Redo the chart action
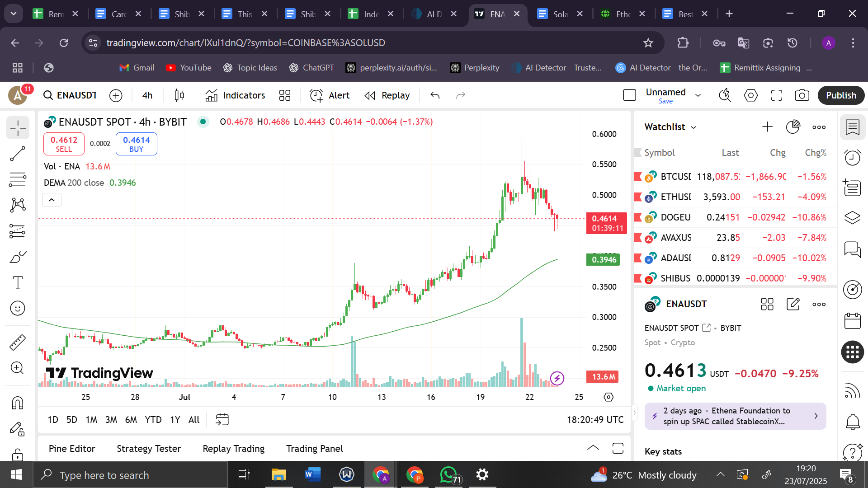The image size is (868, 488). pos(461,95)
